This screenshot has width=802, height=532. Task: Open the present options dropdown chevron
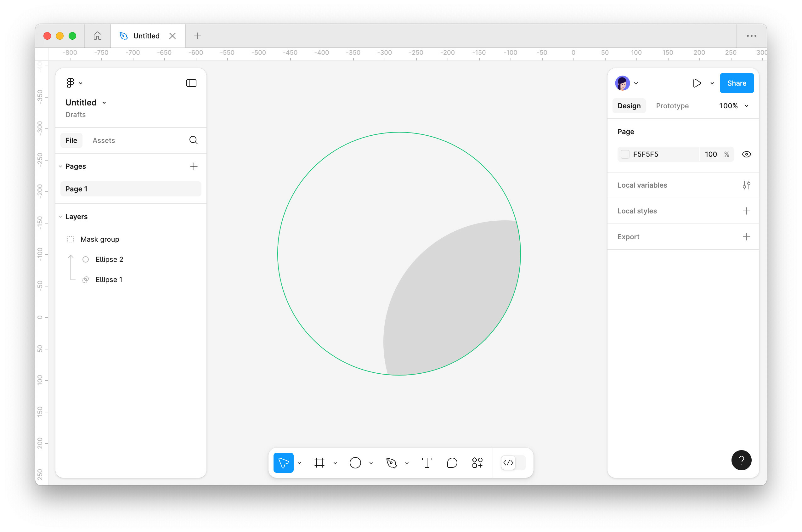pyautogui.click(x=712, y=83)
